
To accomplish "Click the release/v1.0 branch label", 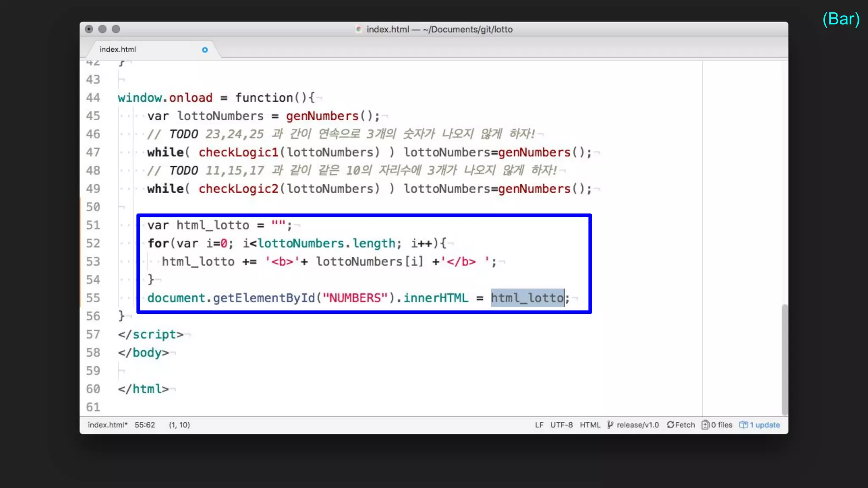I will [637, 425].
